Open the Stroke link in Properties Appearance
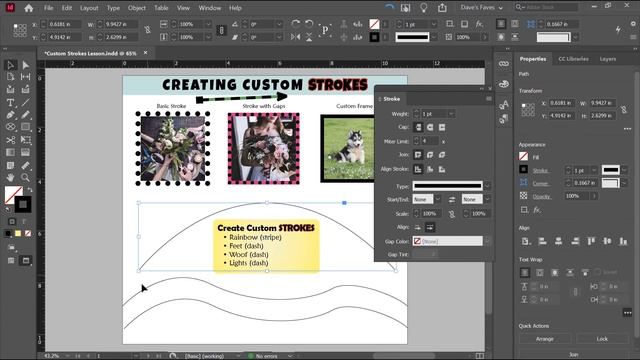The width and height of the screenshot is (640, 360). 540,171
